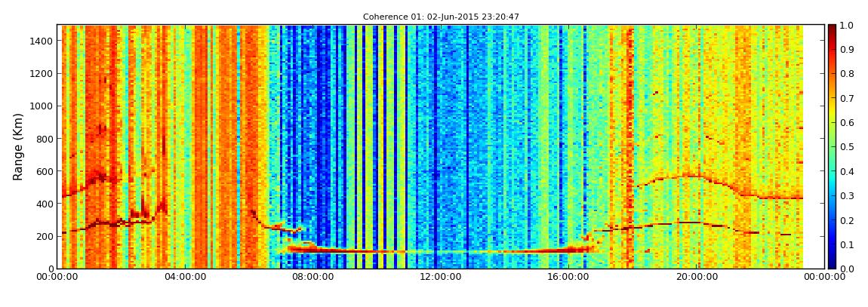
Task: Click the colorbar 0.8 label
Action: pyautogui.click(x=846, y=74)
